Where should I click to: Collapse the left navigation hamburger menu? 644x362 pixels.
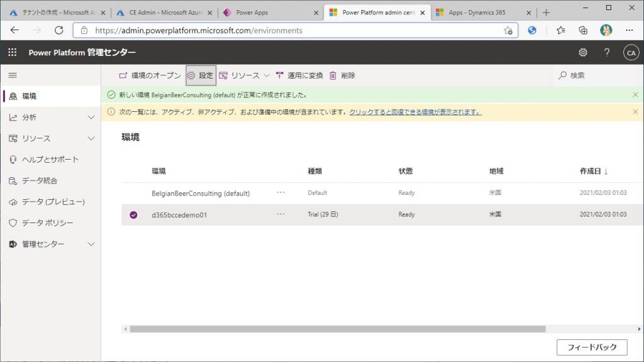click(x=13, y=75)
